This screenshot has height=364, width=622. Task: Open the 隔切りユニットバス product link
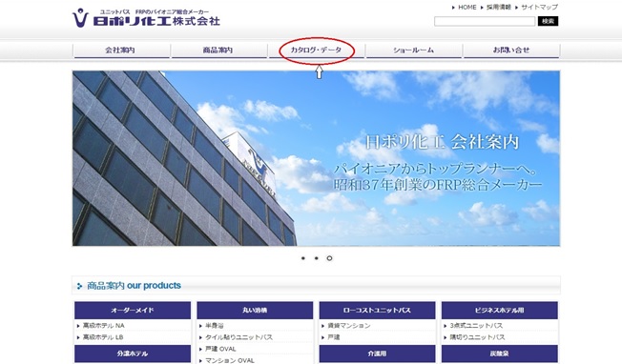pos(477,337)
